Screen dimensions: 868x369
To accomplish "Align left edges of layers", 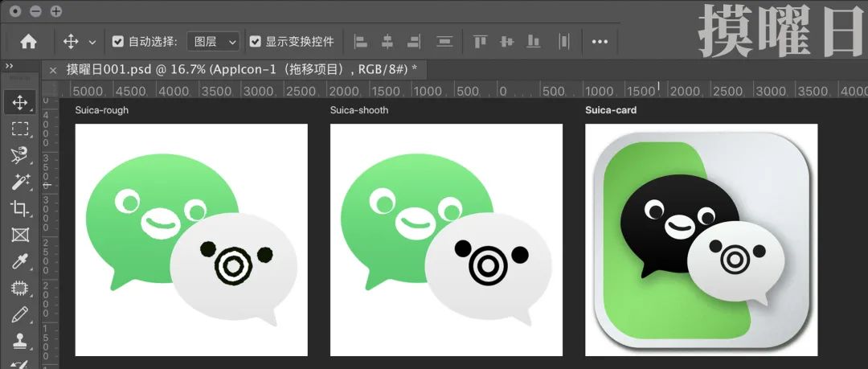I will [361, 42].
